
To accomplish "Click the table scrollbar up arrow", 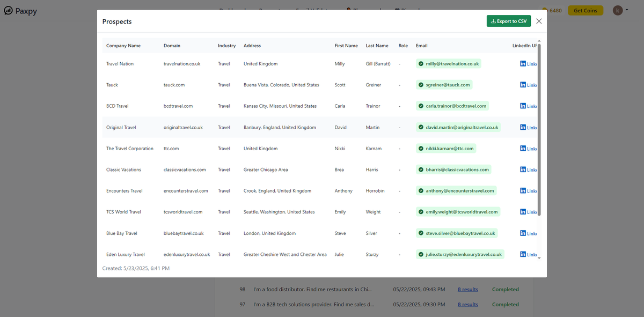I will point(539,41).
